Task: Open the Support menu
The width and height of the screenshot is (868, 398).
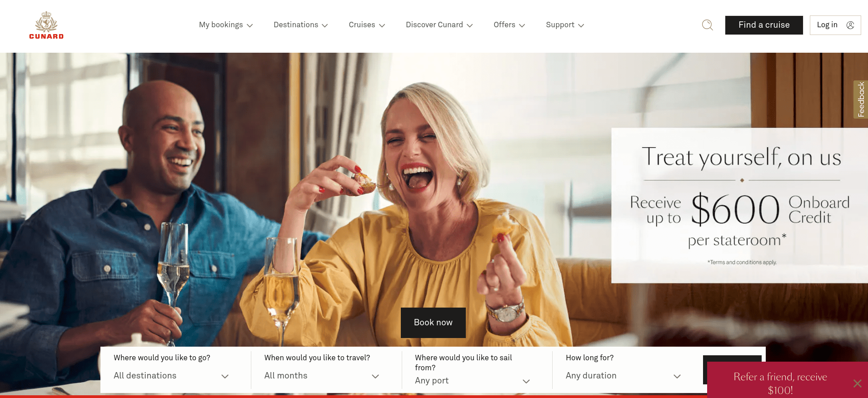Action: click(x=565, y=25)
